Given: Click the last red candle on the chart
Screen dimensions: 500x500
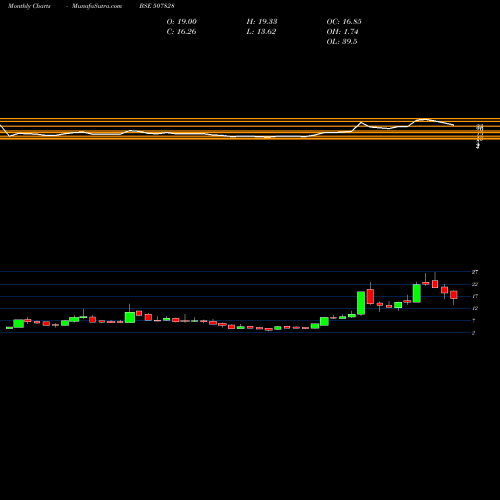Looking at the screenshot, I should click(454, 295).
